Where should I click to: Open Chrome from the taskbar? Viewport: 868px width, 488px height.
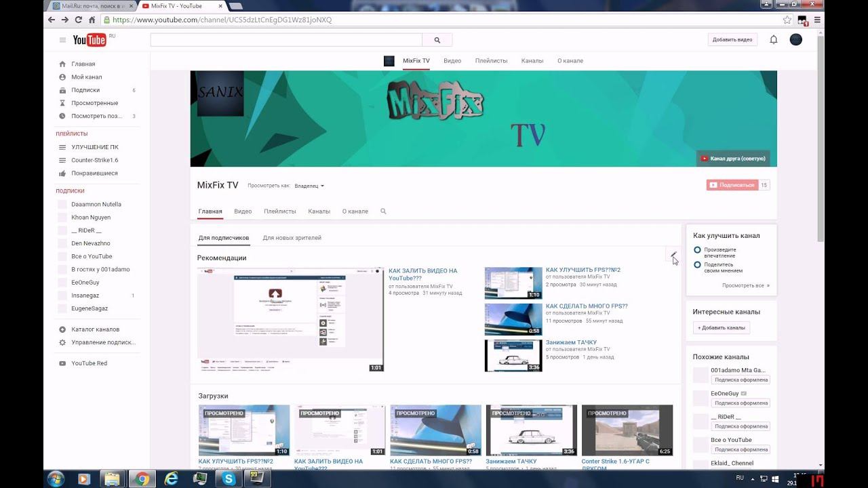click(x=142, y=479)
